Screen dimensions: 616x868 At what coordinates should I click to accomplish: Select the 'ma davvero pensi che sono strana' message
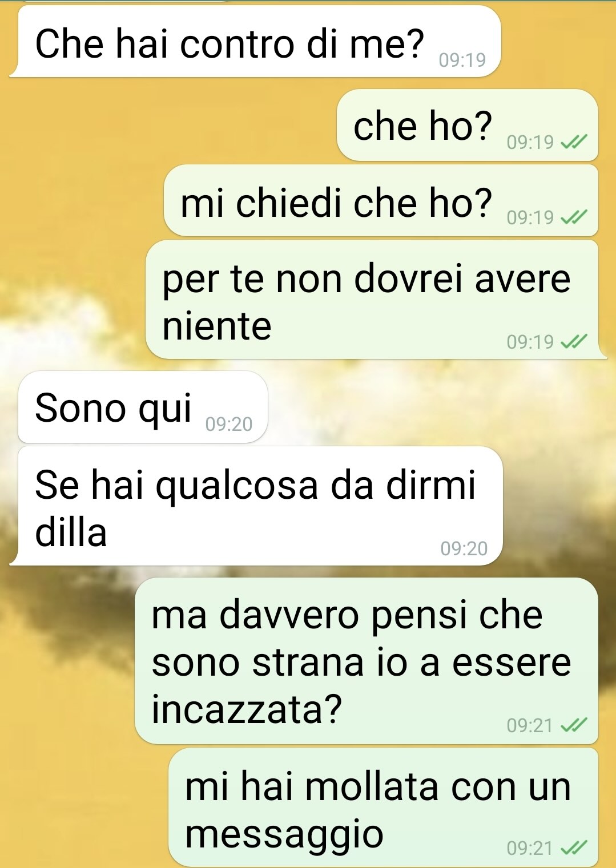tap(366, 661)
